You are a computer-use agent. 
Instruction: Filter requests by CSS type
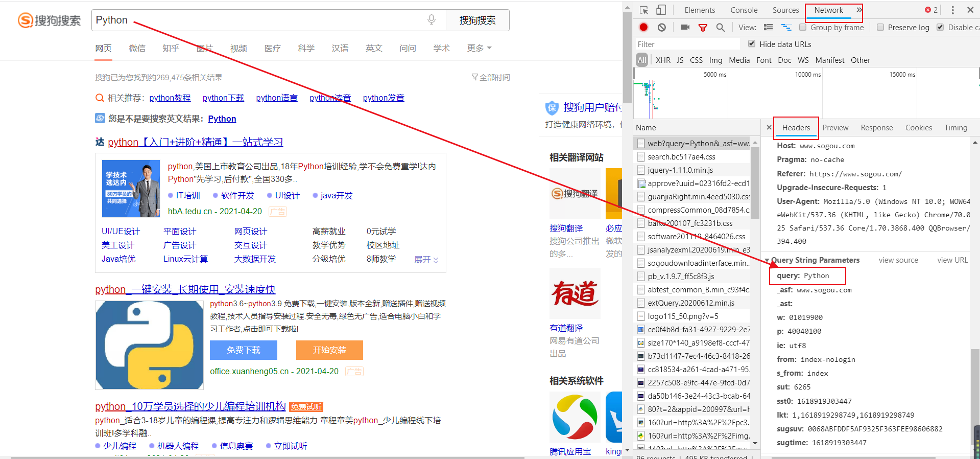point(697,60)
